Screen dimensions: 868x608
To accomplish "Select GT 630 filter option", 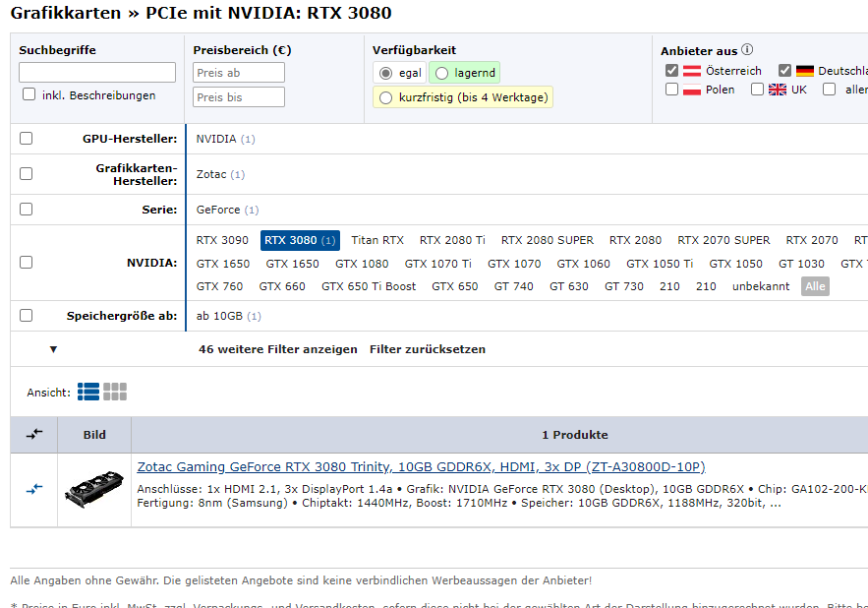I will point(569,286).
